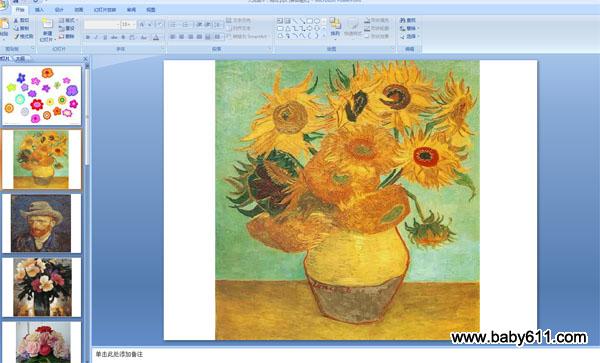Click the font color swatch button

click(156, 37)
